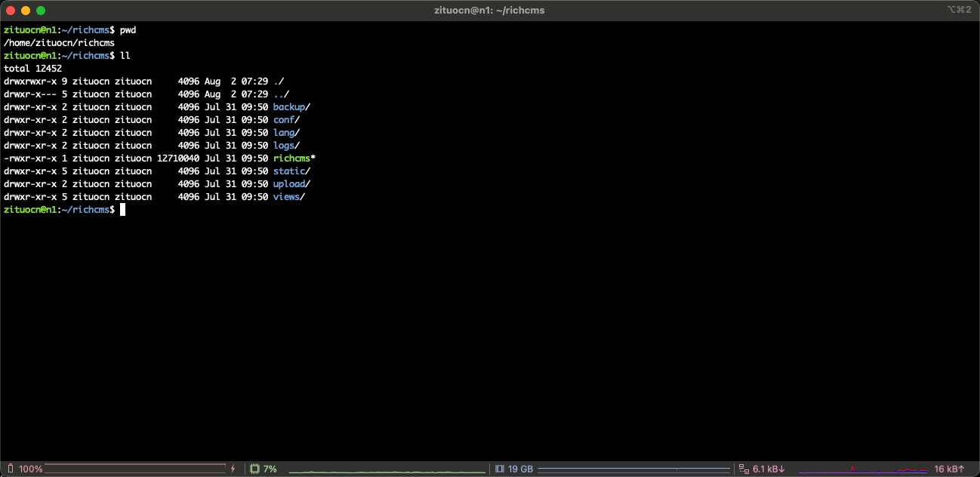Click the ../ parent directory entry

tap(281, 94)
